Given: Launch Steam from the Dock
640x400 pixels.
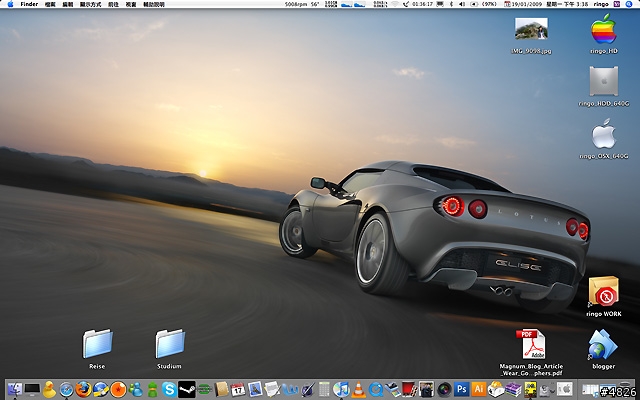Looking at the screenshot, I should [x=187, y=389].
